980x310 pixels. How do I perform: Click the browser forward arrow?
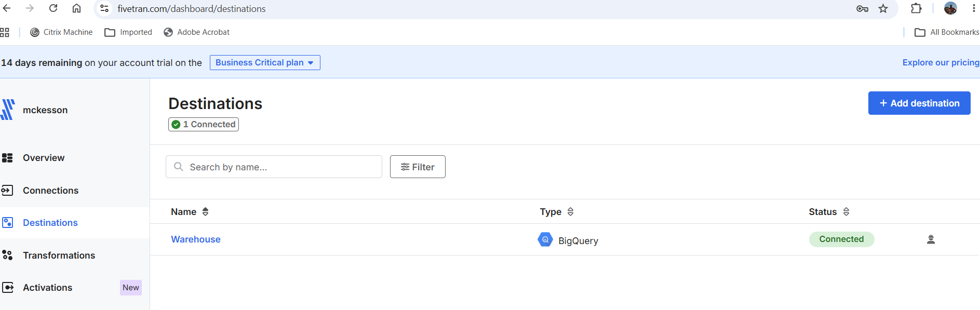pyautogui.click(x=30, y=8)
